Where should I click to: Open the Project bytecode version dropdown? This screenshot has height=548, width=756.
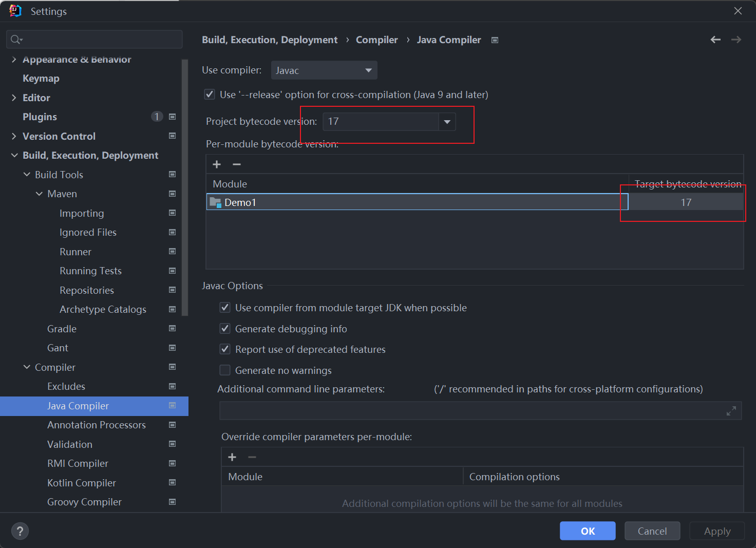click(447, 122)
